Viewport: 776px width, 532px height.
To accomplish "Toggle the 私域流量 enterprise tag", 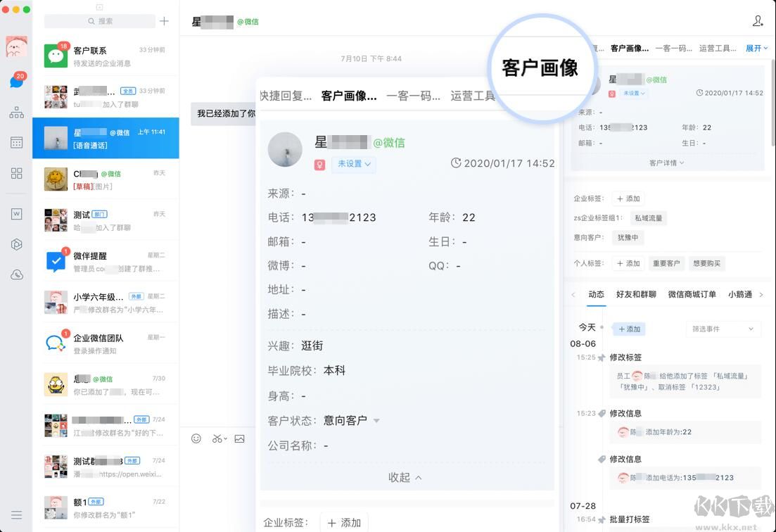I will pos(647,218).
